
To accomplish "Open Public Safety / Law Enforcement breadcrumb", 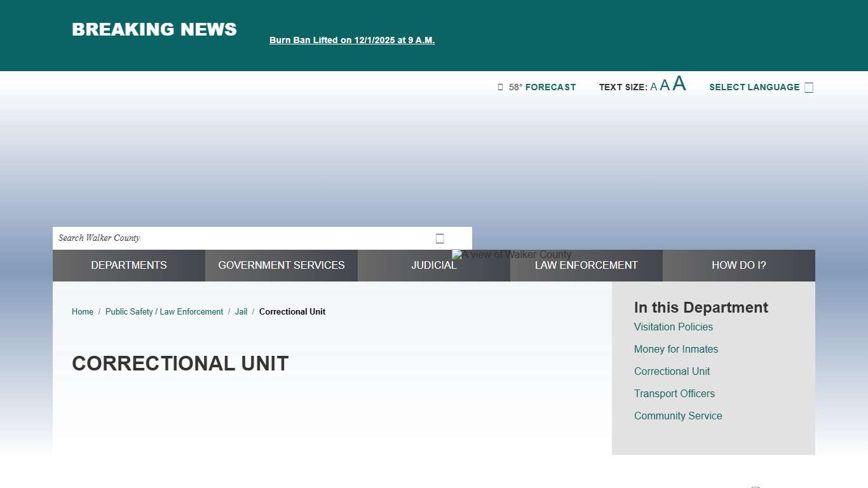I will (164, 312).
